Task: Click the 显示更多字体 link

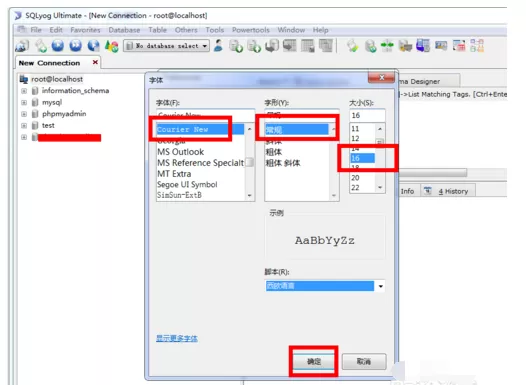Action: (177, 338)
